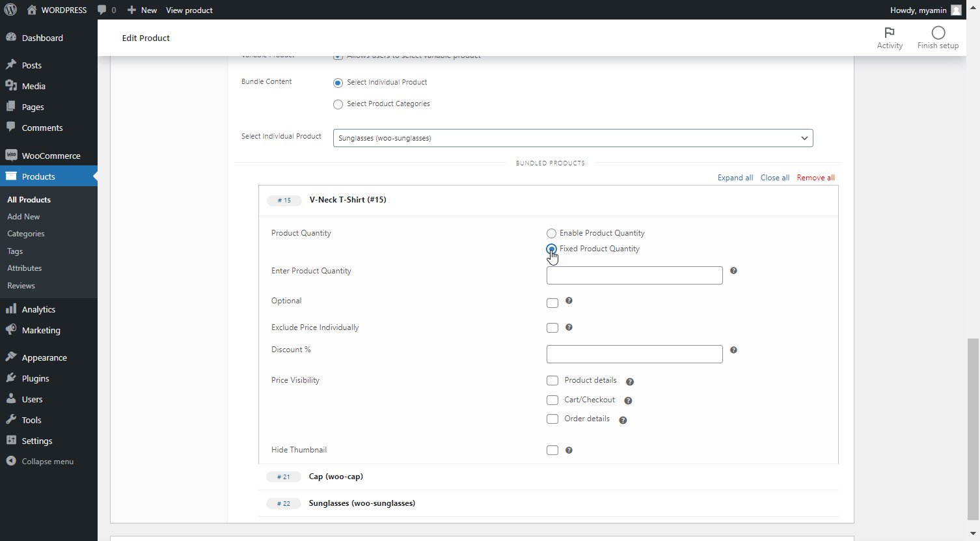This screenshot has height=541, width=980.
Task: Expand the Cap (woo-cap) bundled item
Action: [548, 477]
